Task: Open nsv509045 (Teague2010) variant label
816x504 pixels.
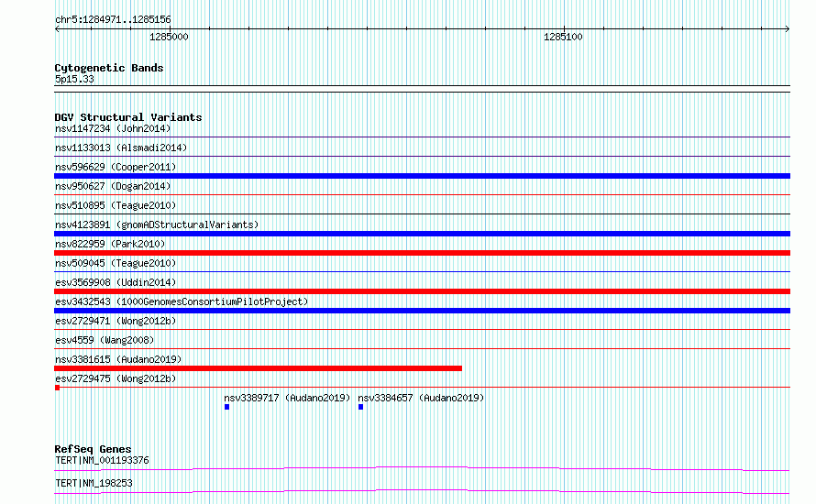Action: point(116,263)
